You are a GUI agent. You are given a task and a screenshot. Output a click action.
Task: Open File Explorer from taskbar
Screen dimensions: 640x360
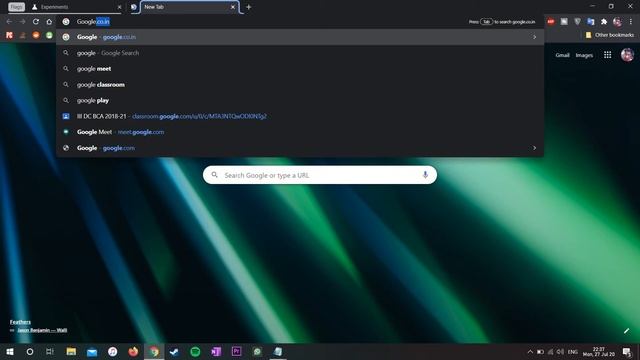71,351
